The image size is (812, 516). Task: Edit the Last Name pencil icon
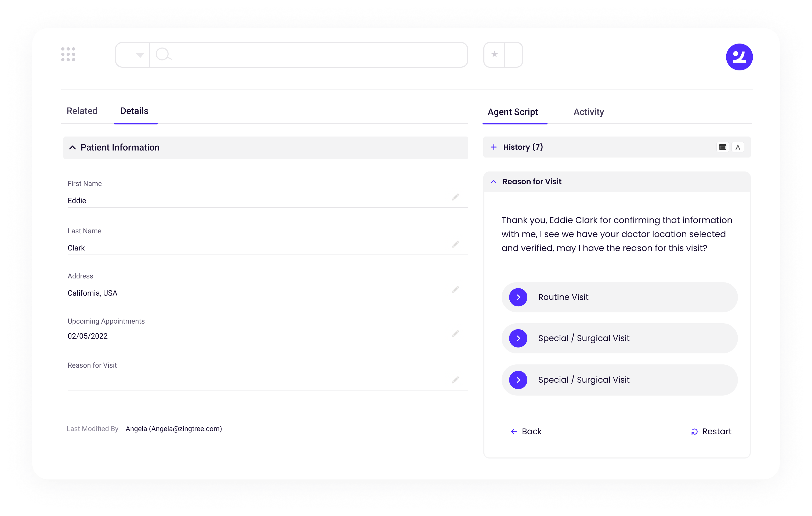click(455, 244)
